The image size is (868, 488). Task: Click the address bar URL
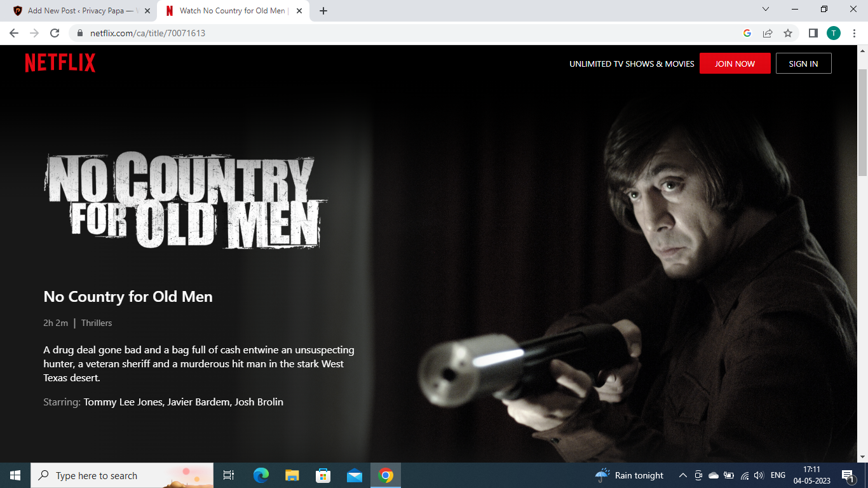[147, 33]
